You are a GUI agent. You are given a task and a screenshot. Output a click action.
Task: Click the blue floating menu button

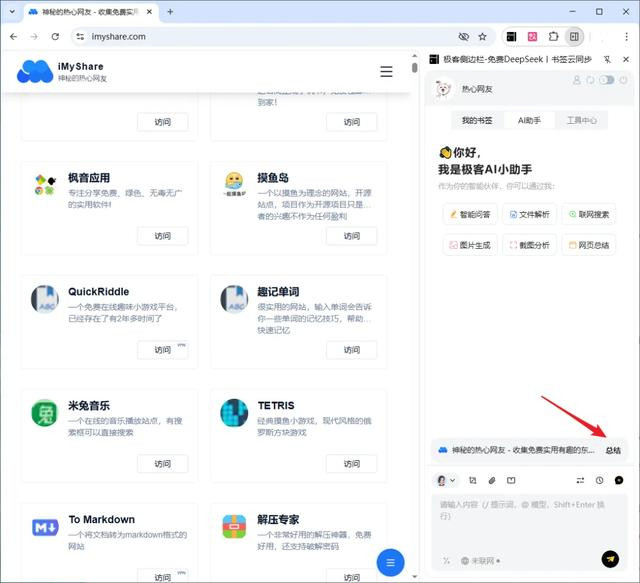(390, 563)
